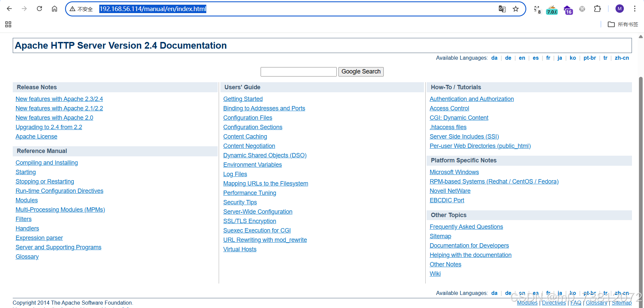
Task: Open Modules in the Reference Manual
Action: 26,200
